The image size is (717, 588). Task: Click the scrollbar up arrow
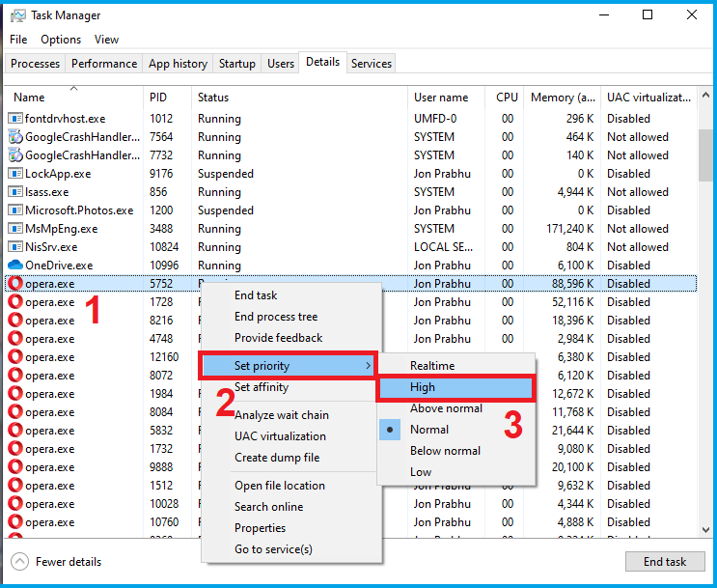click(x=705, y=96)
